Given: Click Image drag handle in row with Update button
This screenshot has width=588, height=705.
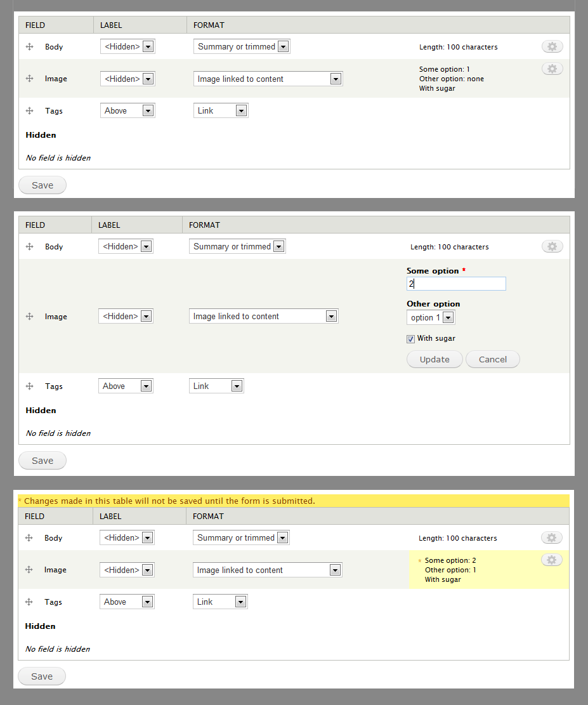Looking at the screenshot, I should tap(29, 317).
